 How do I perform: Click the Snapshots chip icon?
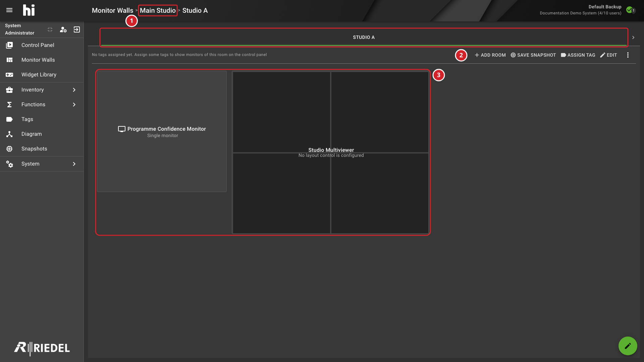(9, 149)
